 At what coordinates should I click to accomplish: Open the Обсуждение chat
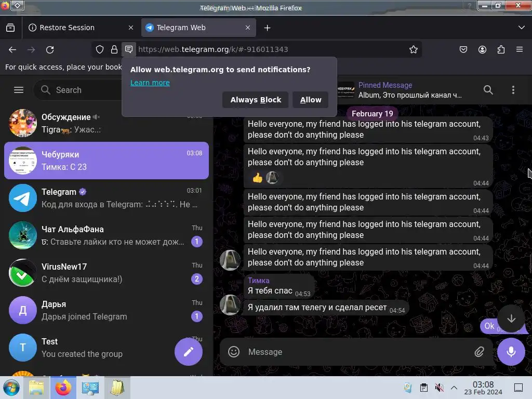pos(106,123)
